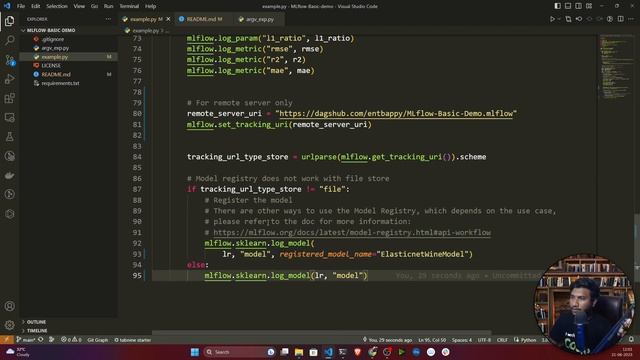Open the Extensions view
Screen dimensions: 640x360
(9, 98)
